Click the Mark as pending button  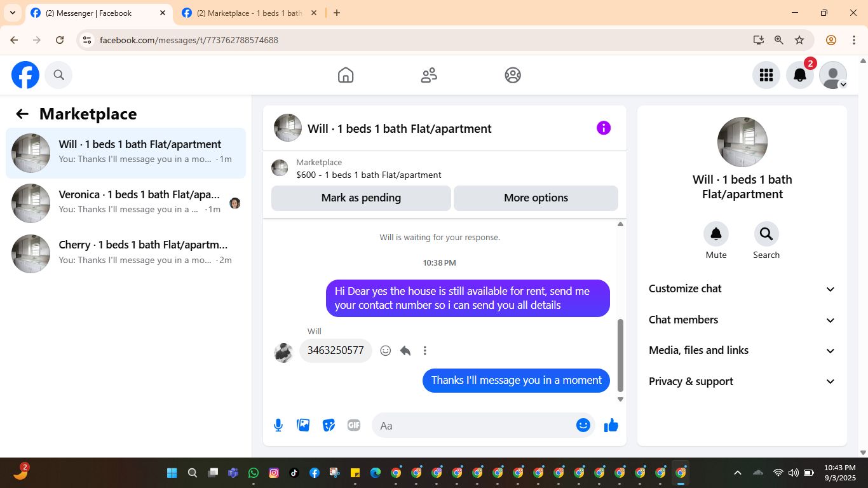[361, 198]
